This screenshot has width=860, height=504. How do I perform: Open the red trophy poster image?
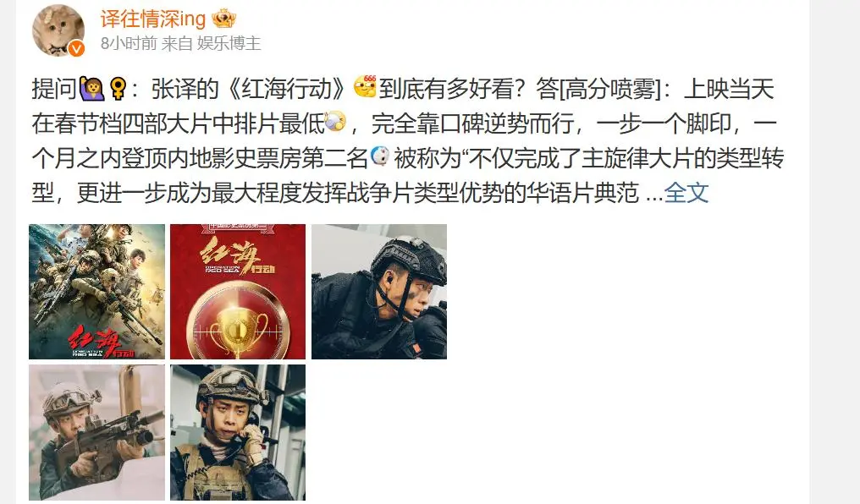(x=238, y=292)
